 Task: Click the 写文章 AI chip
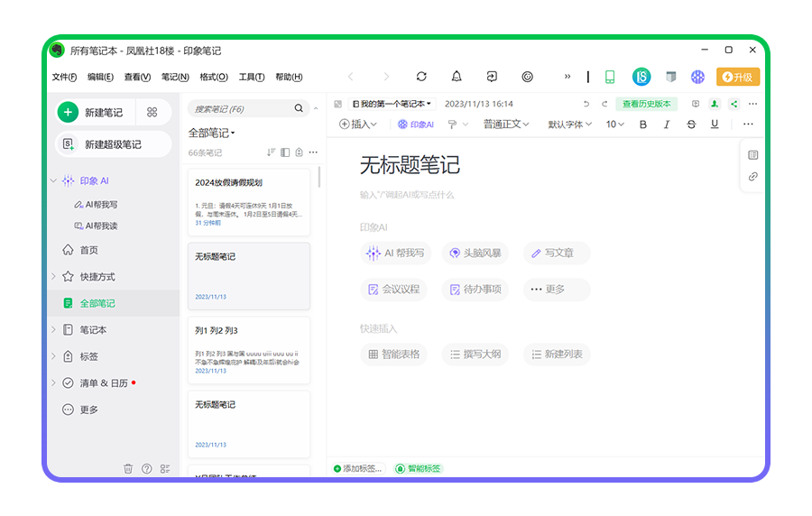pyautogui.click(x=556, y=253)
